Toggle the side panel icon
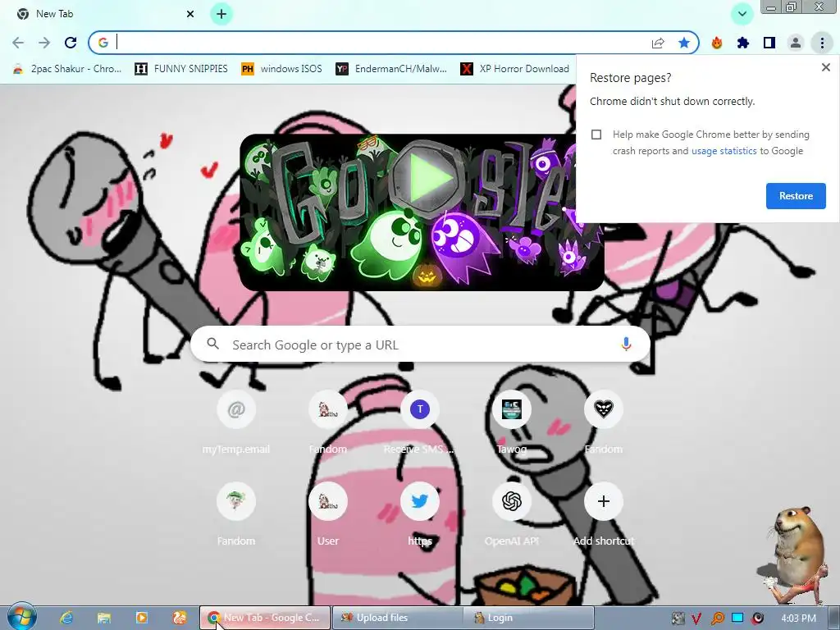840x630 pixels. pyautogui.click(x=769, y=43)
